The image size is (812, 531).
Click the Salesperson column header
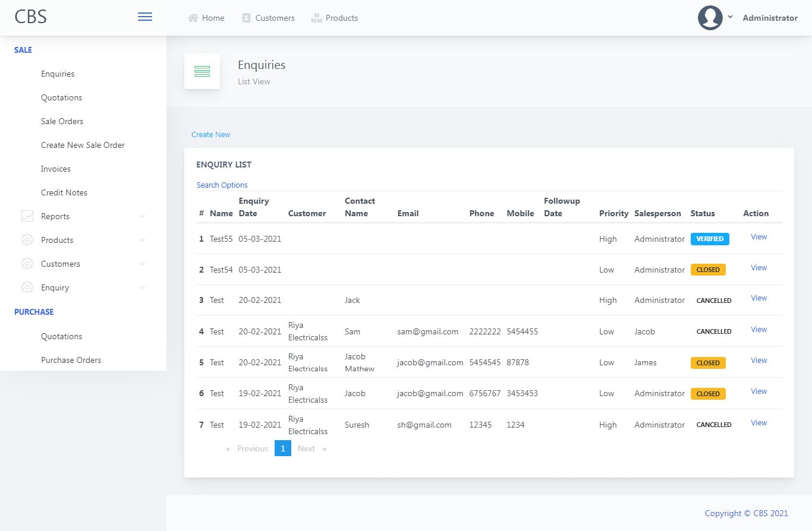658,213
